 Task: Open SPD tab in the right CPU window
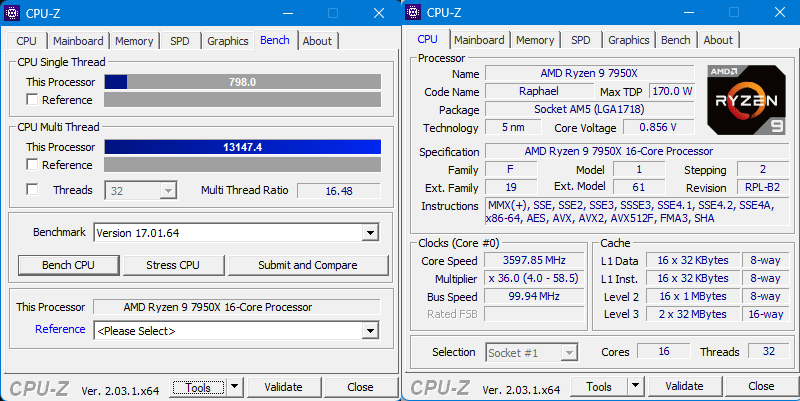tap(581, 40)
